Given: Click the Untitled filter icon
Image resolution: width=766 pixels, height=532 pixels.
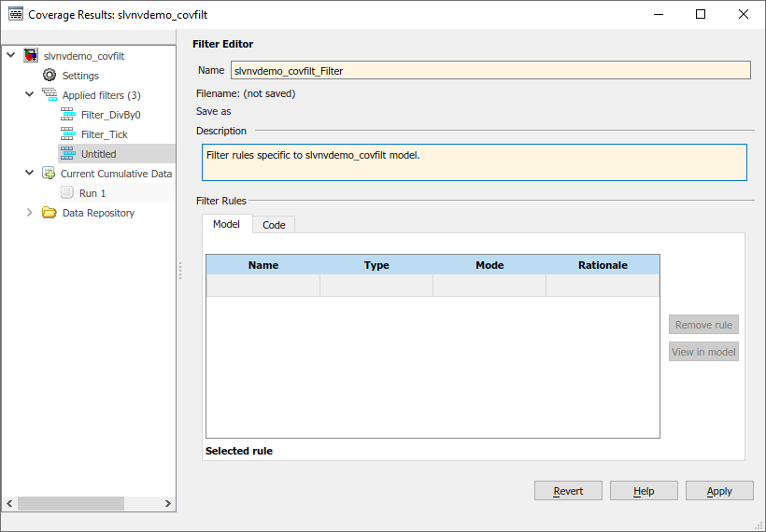Looking at the screenshot, I should pyautogui.click(x=67, y=154).
